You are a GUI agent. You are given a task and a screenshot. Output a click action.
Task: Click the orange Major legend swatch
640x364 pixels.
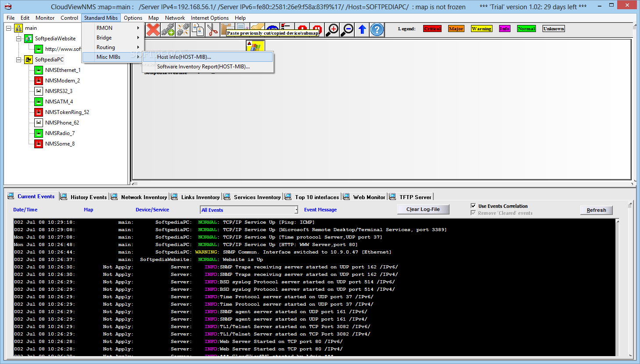456,29
